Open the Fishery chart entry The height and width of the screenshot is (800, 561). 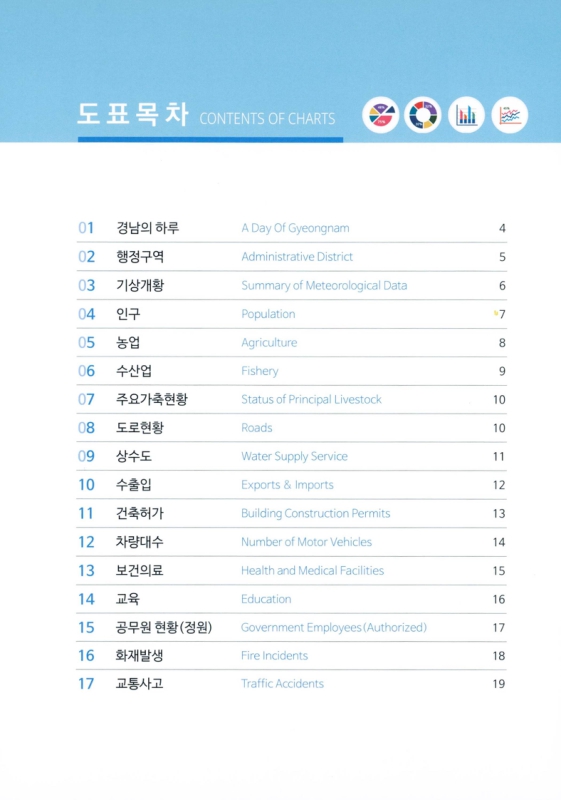coord(292,371)
